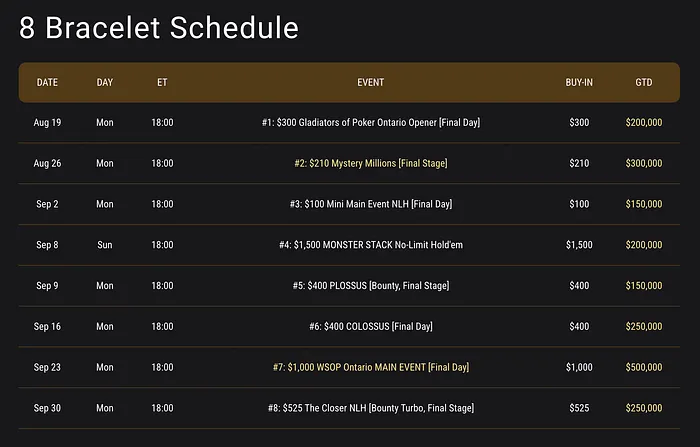700x447 pixels.
Task: Click the EVENT column header
Action: (370, 83)
